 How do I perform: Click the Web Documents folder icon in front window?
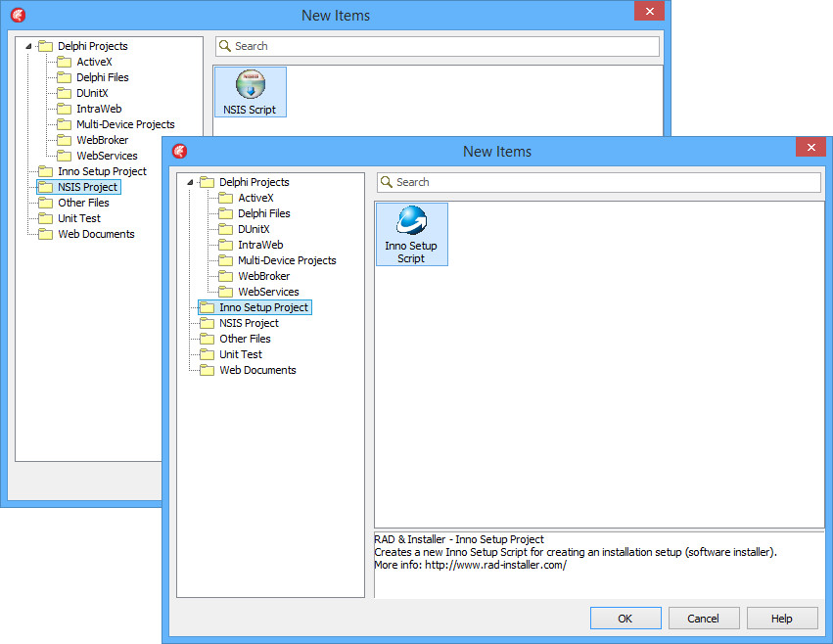click(208, 370)
